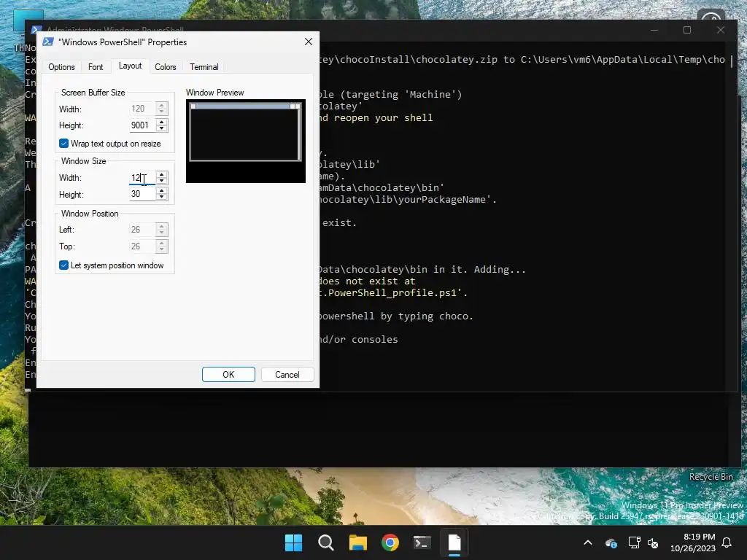The image size is (747, 560).
Task: Increase Screen Buffer Height with up arrow
Action: (162, 122)
